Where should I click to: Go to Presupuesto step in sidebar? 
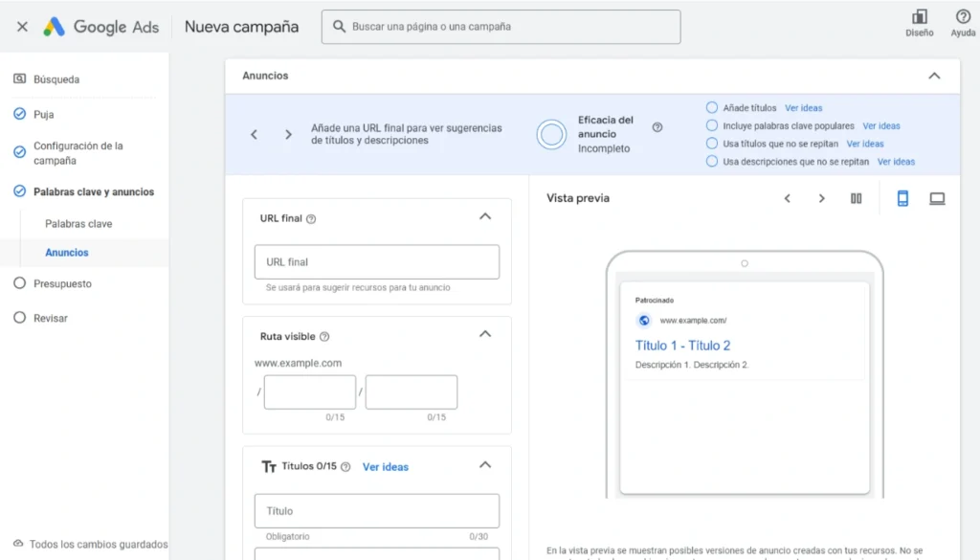coord(62,283)
